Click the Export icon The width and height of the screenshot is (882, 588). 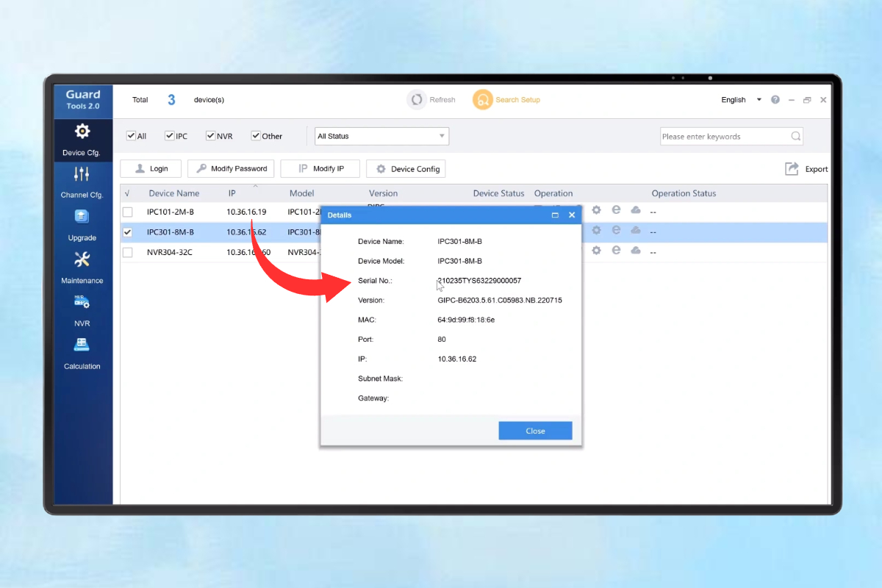pyautogui.click(x=792, y=169)
